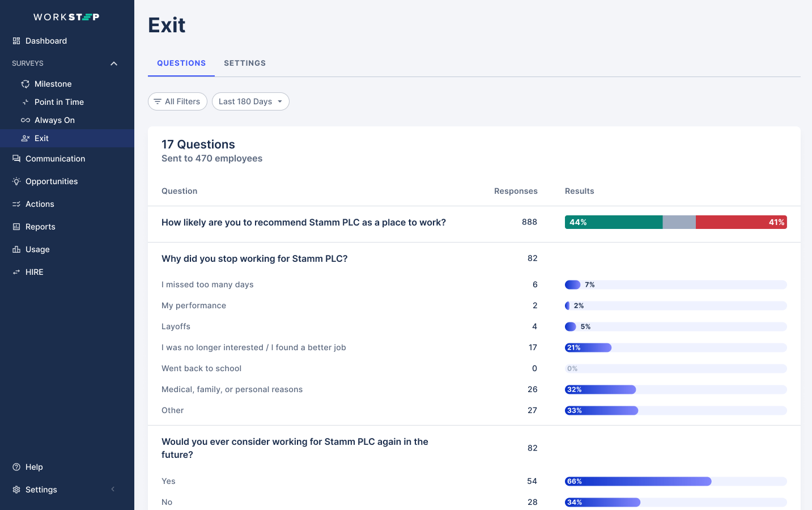Image resolution: width=812 pixels, height=510 pixels.
Task: Open the Actions checklist section
Action: point(39,204)
